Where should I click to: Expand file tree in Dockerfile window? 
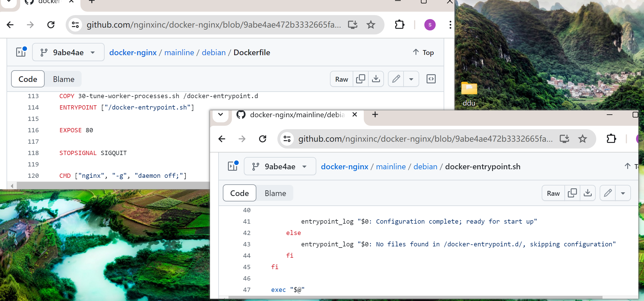pyautogui.click(x=21, y=52)
